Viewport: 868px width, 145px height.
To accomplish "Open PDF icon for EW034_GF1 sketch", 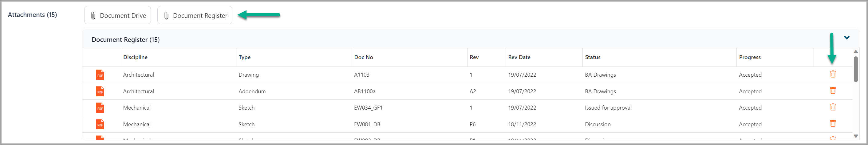I will point(100,108).
